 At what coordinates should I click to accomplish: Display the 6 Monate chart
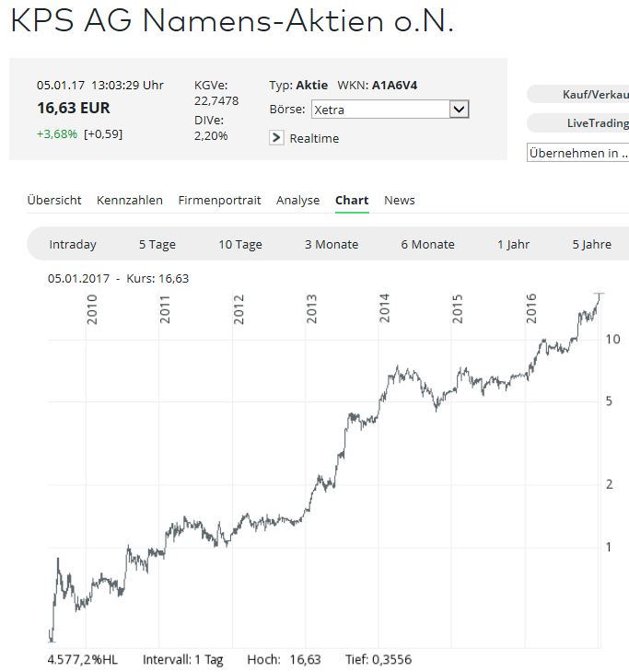point(427,244)
